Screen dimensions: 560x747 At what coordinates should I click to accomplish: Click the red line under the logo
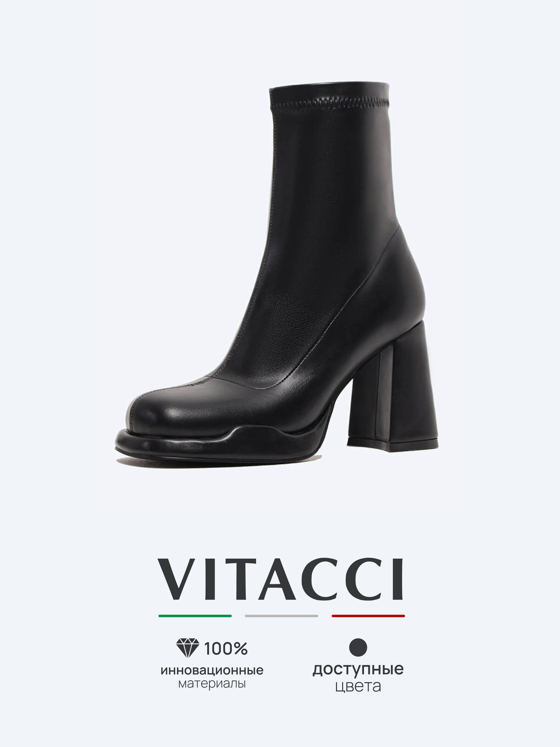click(x=368, y=616)
